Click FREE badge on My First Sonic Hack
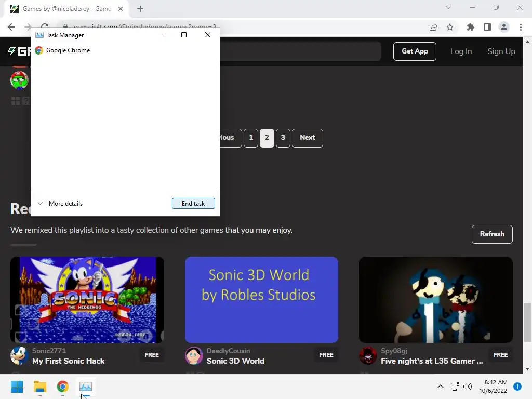Screen dimensions: 532x399 152,355
